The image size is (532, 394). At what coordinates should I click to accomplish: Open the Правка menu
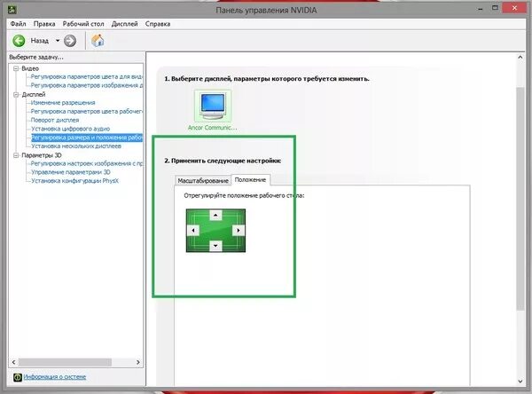click(44, 24)
